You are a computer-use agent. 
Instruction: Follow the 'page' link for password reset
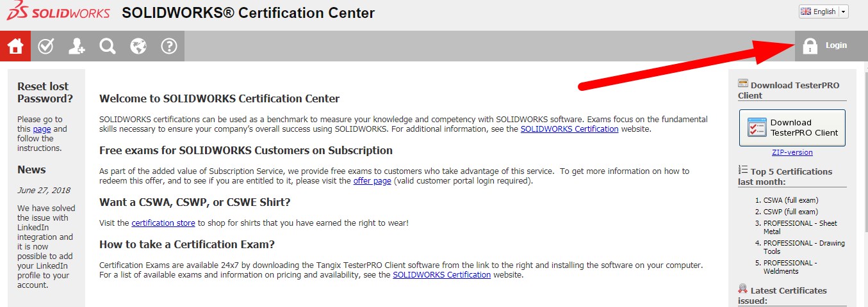42,129
